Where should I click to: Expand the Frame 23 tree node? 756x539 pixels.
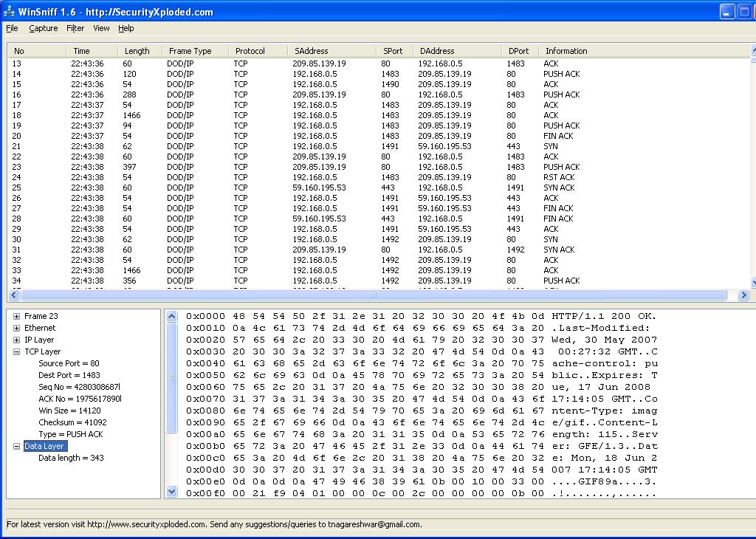(16, 316)
